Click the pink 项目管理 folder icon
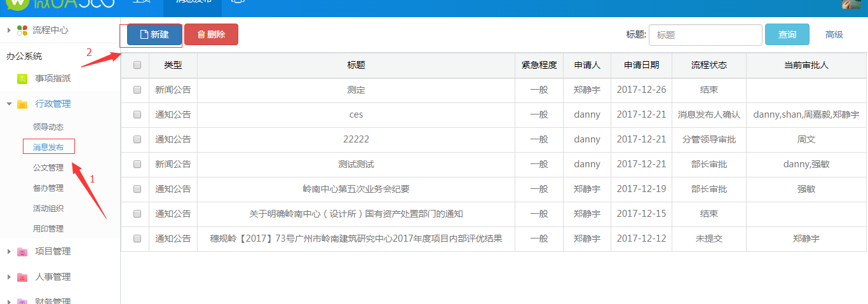This screenshot has height=304, width=868. [22, 252]
